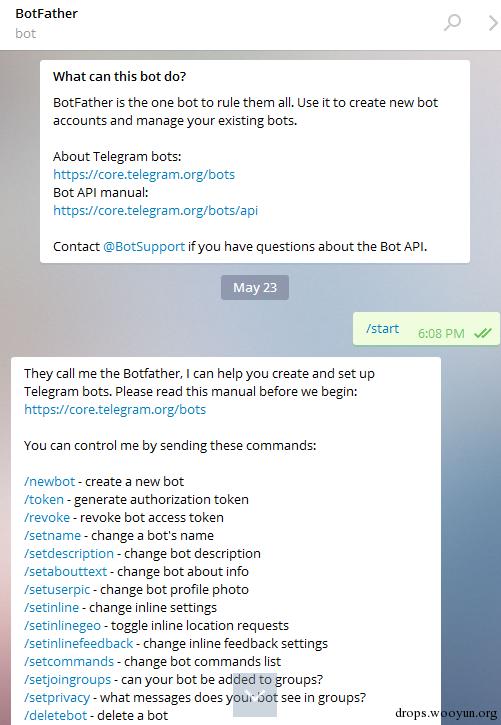Click the @BotSupport mention
This screenshot has height=725, width=501.
coord(144,246)
